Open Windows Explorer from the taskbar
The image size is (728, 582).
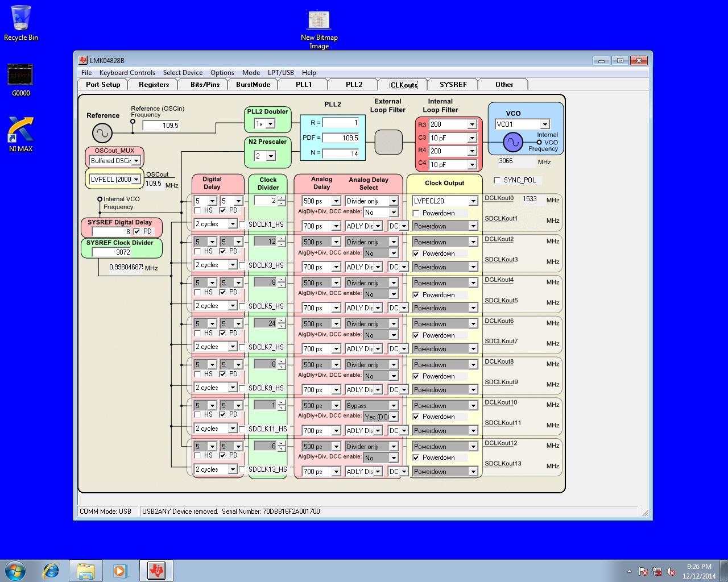click(86, 571)
